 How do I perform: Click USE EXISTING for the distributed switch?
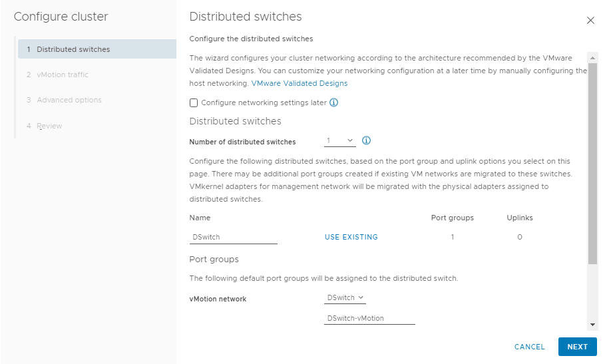coord(351,237)
